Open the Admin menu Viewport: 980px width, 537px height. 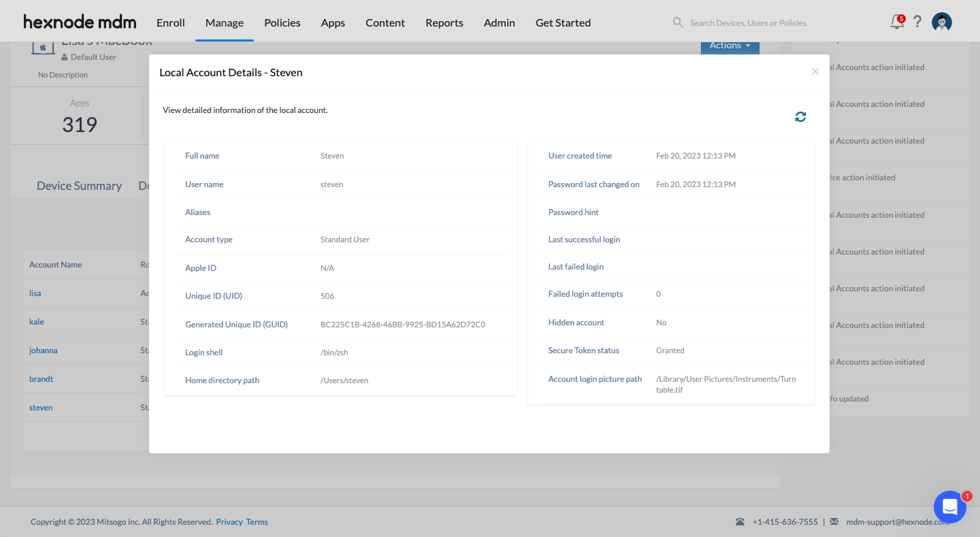click(500, 22)
